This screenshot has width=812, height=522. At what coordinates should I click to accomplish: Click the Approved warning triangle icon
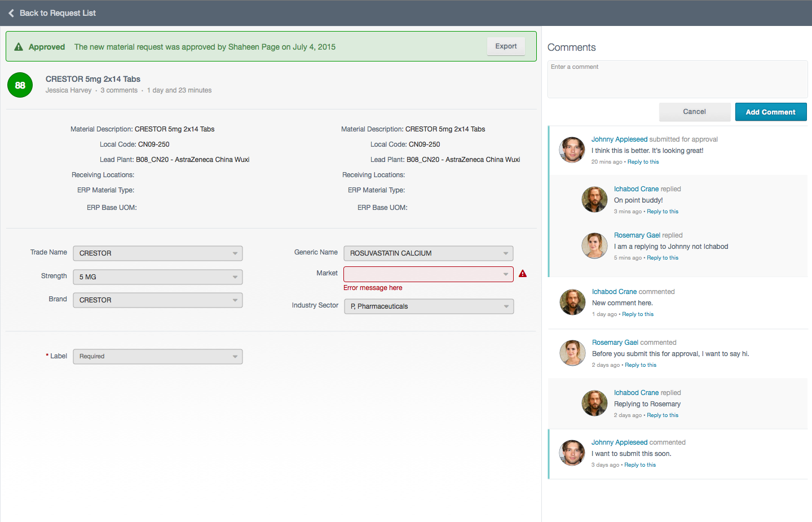pyautogui.click(x=19, y=47)
